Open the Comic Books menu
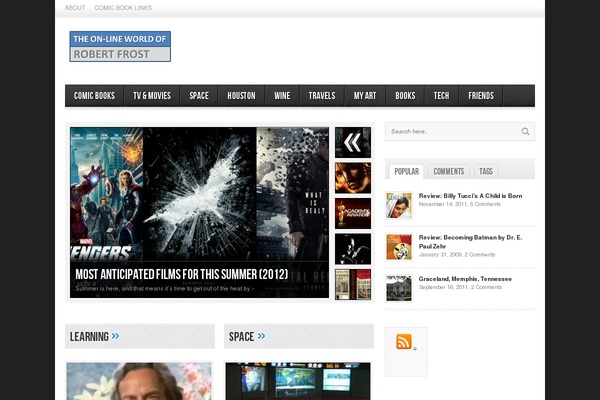 (94, 96)
